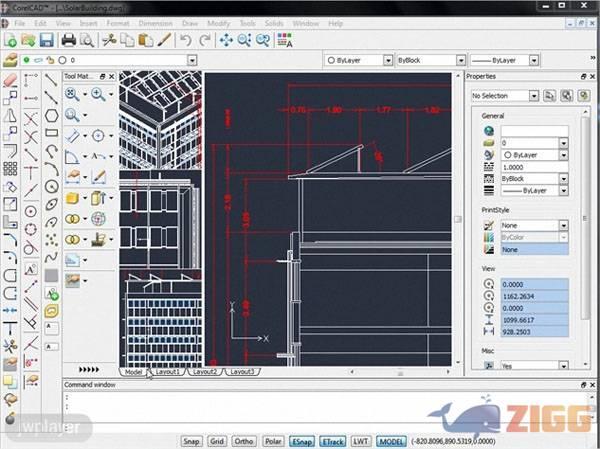Click the Cut scissors icon

coord(109,40)
